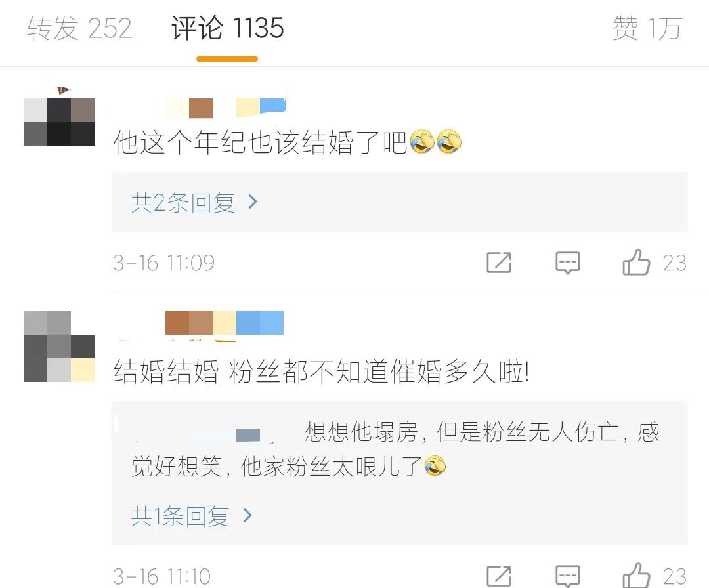Viewport: 709px width, 588px height.
Task: Tap the comment 结婚结婚 粉丝都不知道催婚多久啦
Action: point(321,371)
